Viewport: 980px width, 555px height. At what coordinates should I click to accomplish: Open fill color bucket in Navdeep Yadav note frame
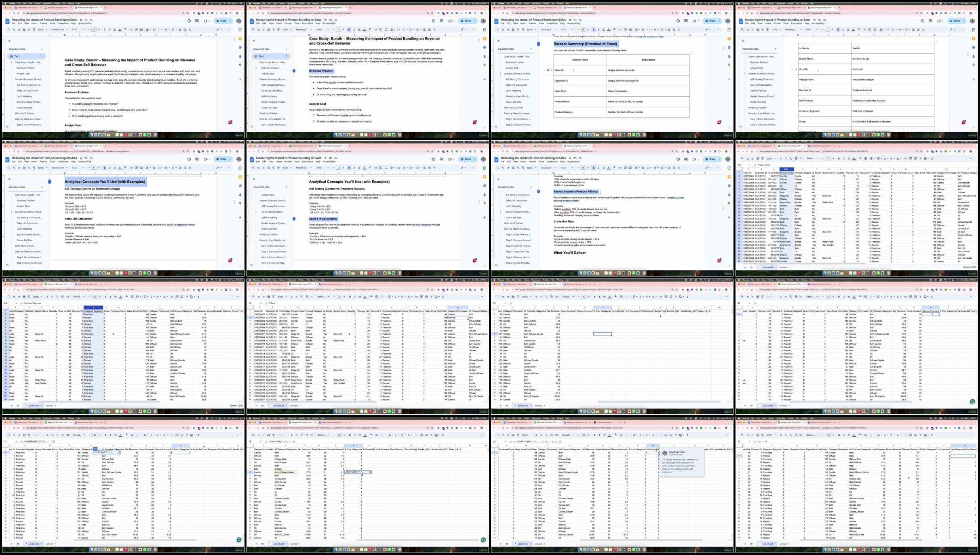pos(615,435)
